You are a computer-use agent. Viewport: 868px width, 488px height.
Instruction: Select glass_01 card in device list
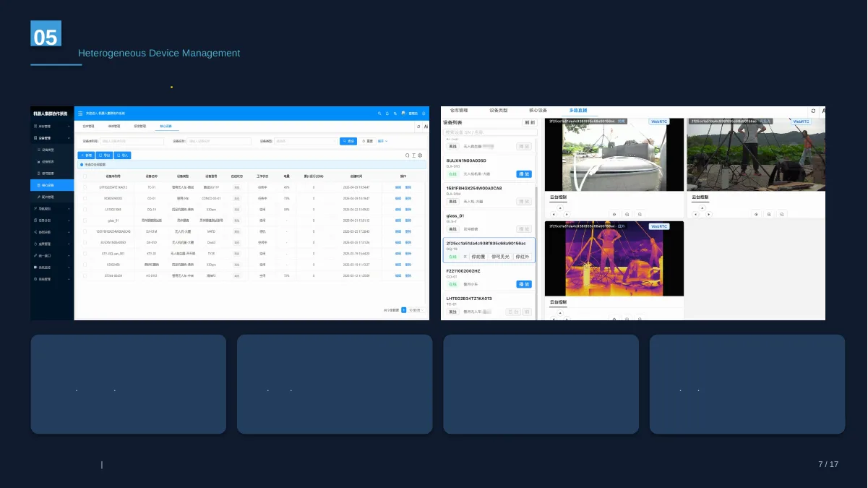coord(489,223)
